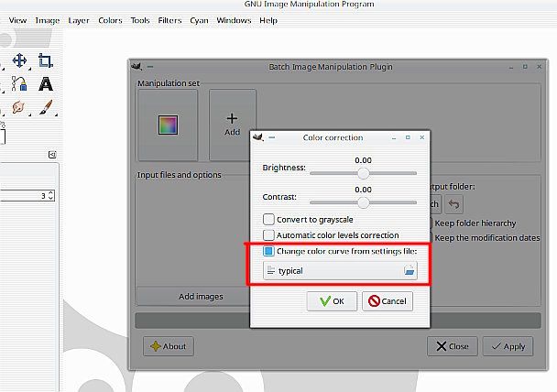Open the Colors menu
Viewport: 557px width, 392px height.
[x=110, y=20]
